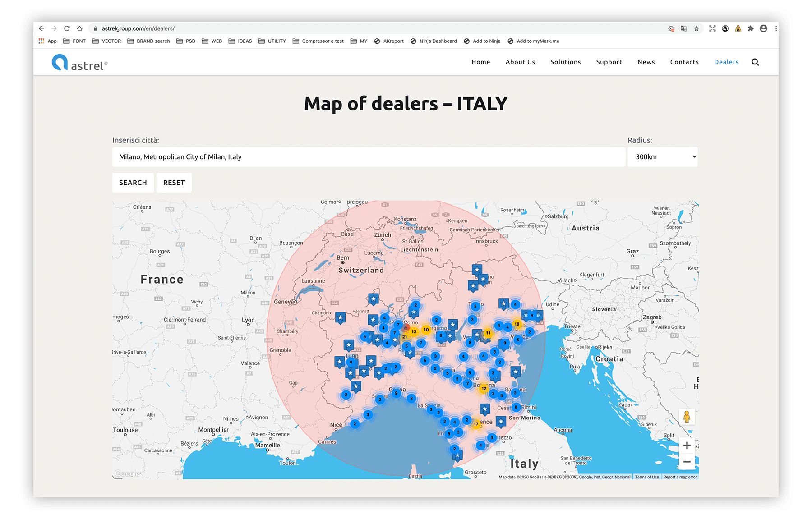Zoom out on the map
This screenshot has width=812, height=519.
687,462
